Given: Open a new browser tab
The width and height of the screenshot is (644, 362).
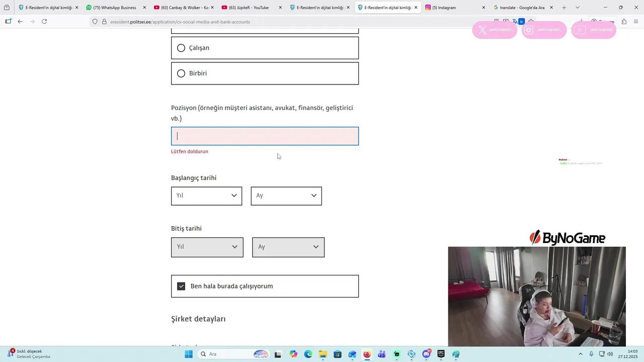Looking at the screenshot, I should click(x=564, y=8).
